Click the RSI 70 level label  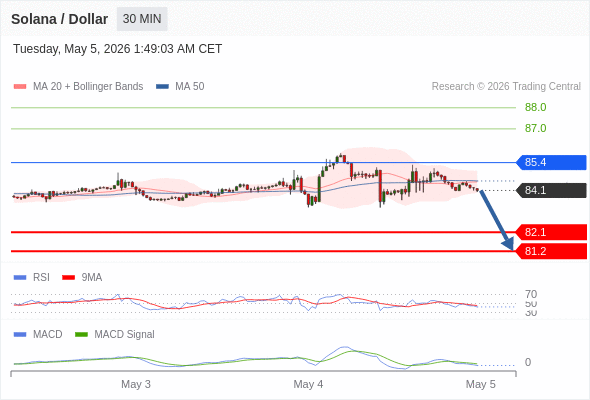pos(531,294)
